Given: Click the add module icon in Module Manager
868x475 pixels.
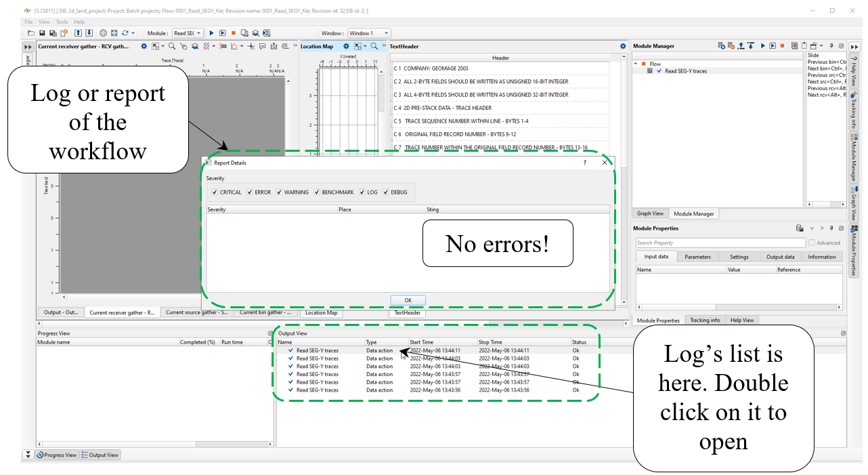Looking at the screenshot, I should click(722, 46).
